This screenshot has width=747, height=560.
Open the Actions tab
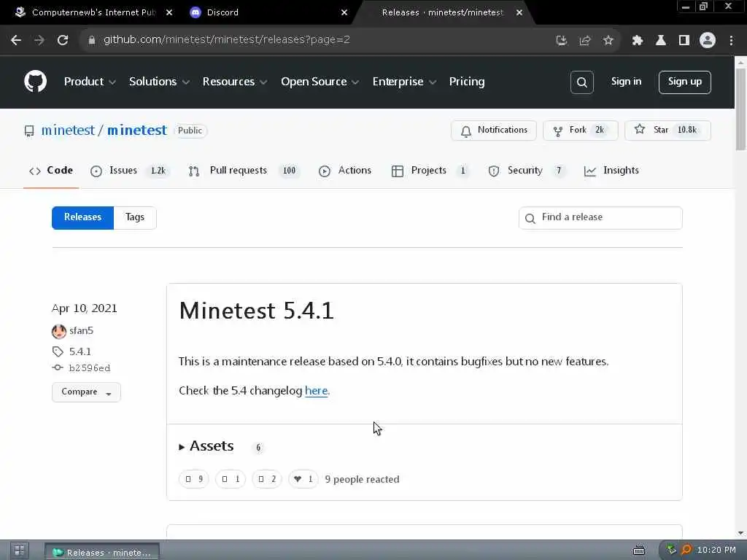pyautogui.click(x=345, y=171)
